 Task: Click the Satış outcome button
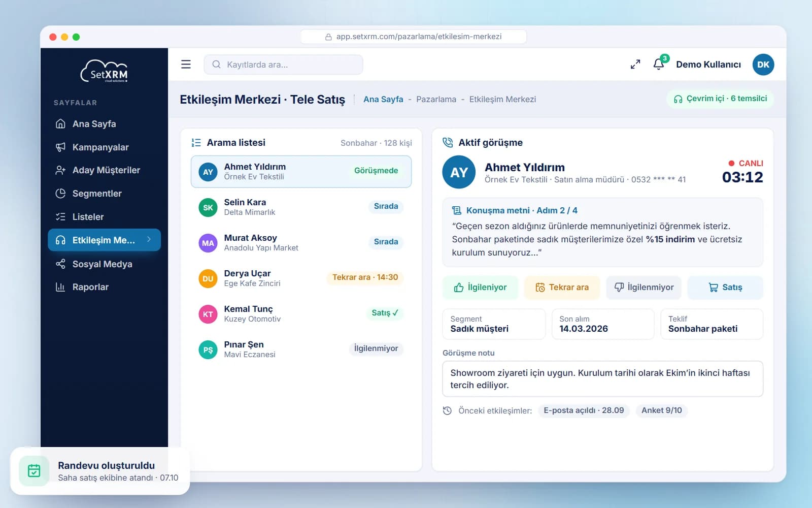pos(725,288)
